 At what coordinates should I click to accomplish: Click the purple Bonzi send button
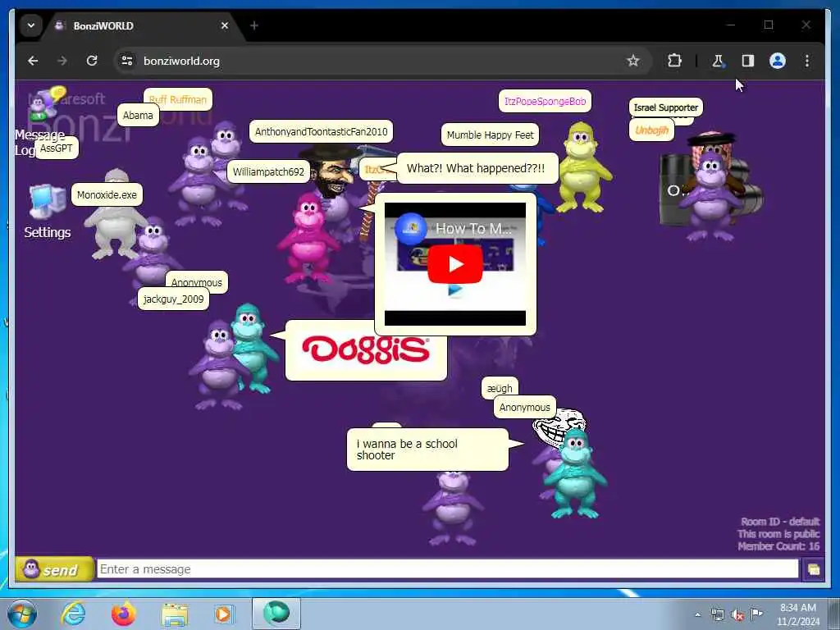coord(54,569)
